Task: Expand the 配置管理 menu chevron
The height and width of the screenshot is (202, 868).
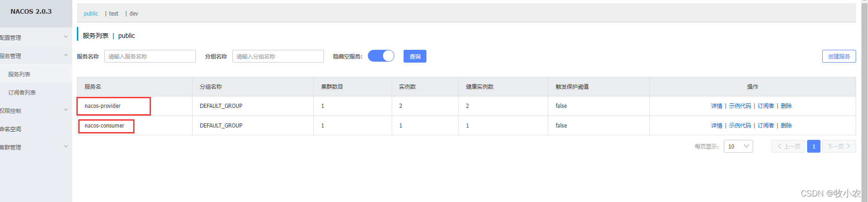Action: 66,37
